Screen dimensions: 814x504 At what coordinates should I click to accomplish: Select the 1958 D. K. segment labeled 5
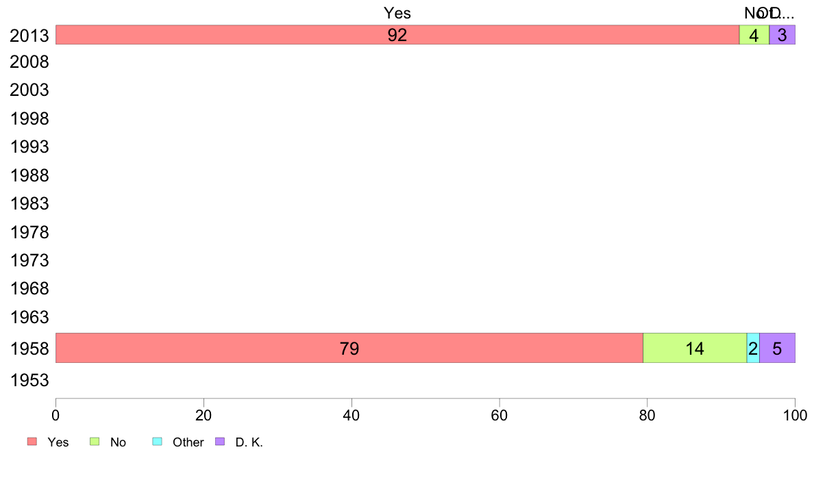[x=777, y=348]
